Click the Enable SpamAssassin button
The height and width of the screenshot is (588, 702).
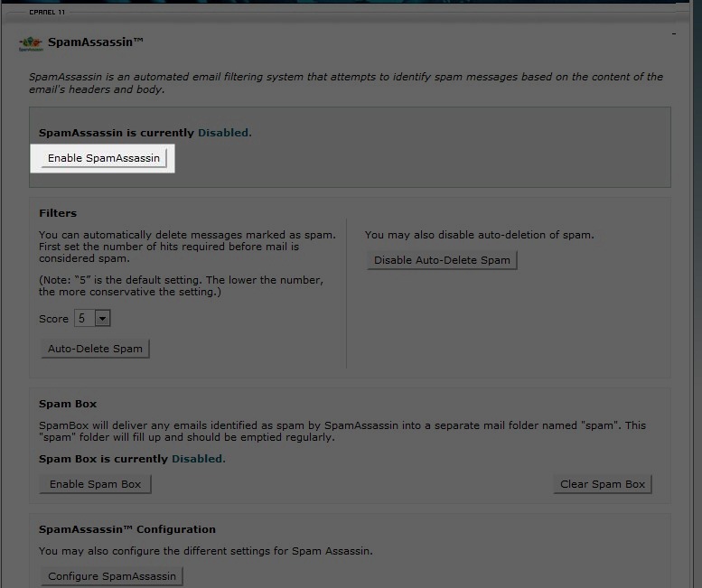pos(103,158)
